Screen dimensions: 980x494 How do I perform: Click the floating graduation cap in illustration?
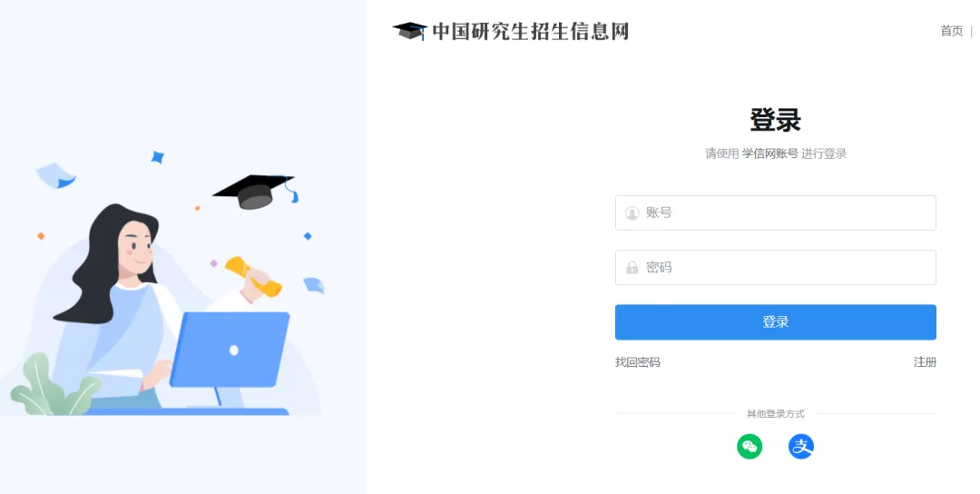[255, 192]
